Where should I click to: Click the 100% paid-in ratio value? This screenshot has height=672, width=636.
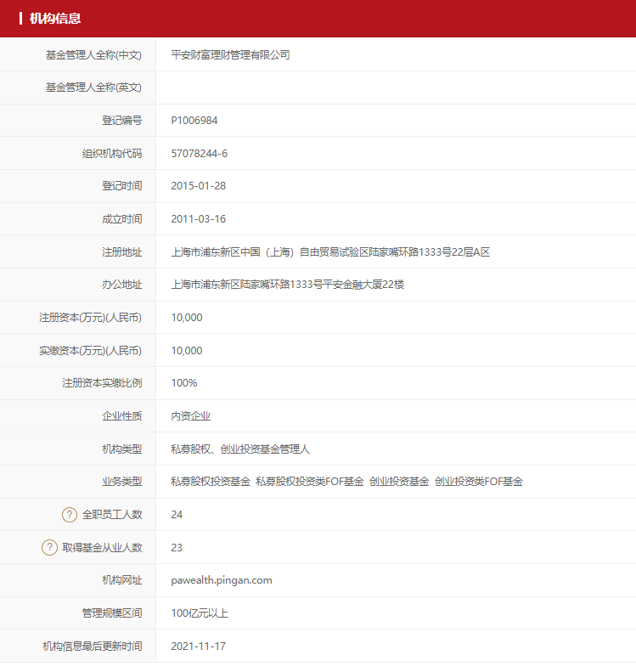184,383
